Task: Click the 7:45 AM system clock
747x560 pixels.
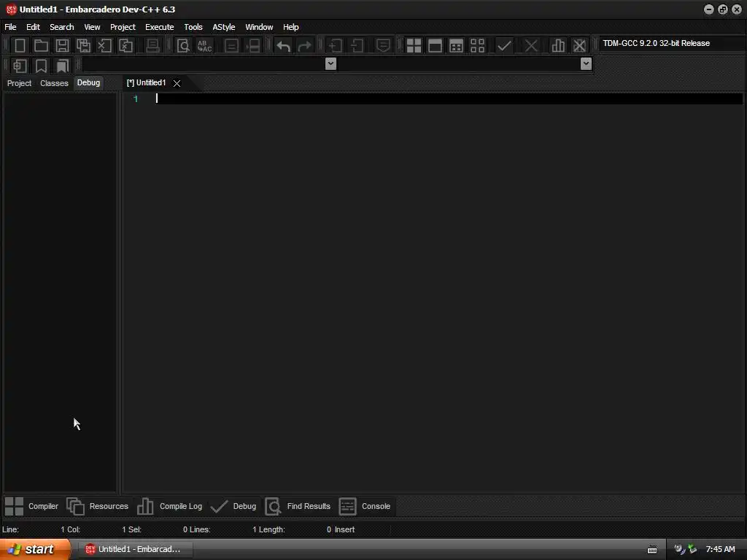Action: point(720,549)
